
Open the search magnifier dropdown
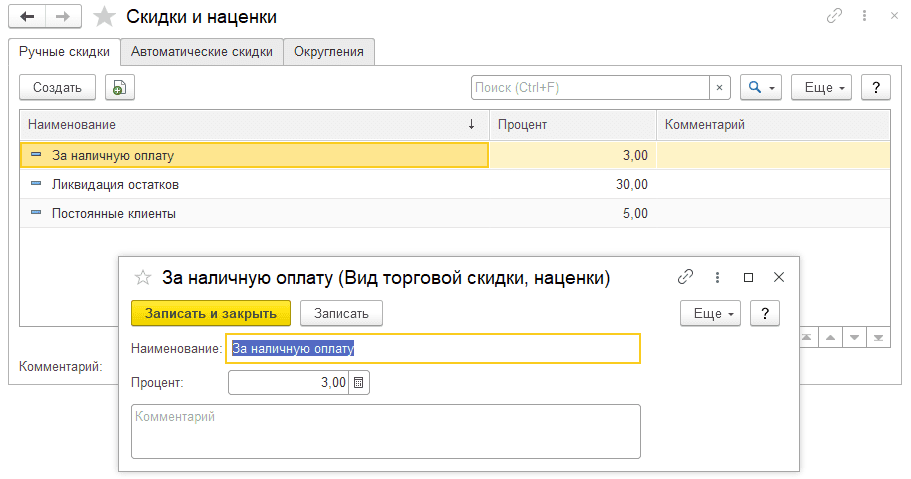760,87
